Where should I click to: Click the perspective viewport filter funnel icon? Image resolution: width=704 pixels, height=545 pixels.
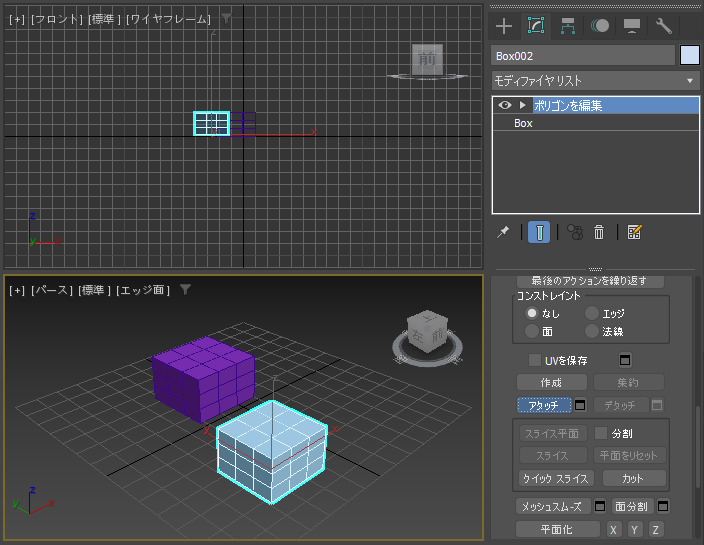(x=185, y=289)
